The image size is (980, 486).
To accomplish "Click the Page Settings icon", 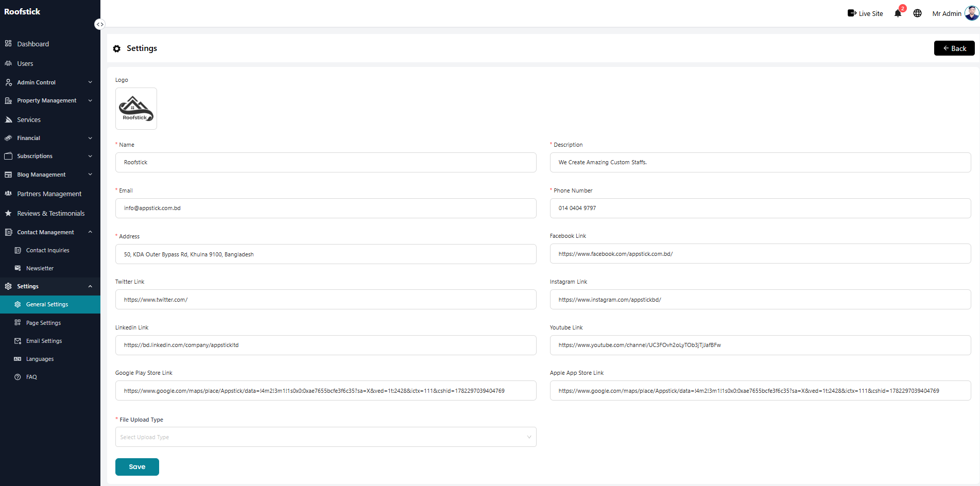I will (18, 323).
